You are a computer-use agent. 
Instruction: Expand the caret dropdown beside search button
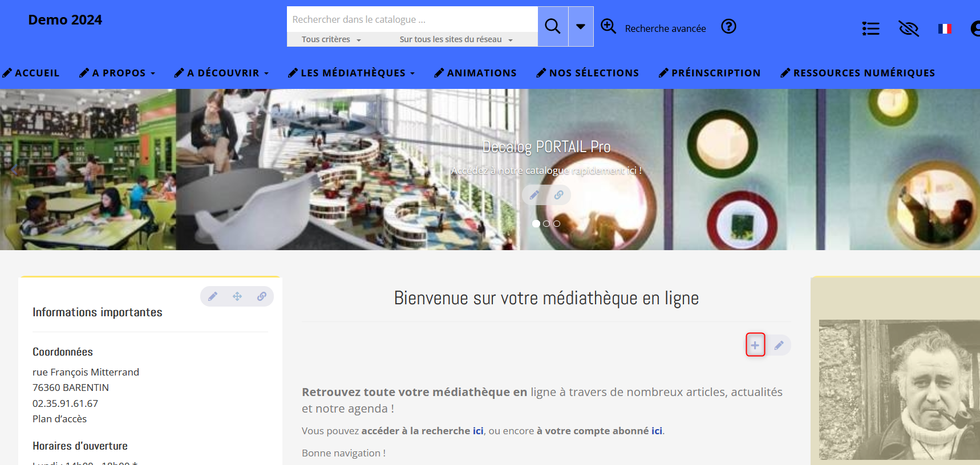(x=581, y=26)
